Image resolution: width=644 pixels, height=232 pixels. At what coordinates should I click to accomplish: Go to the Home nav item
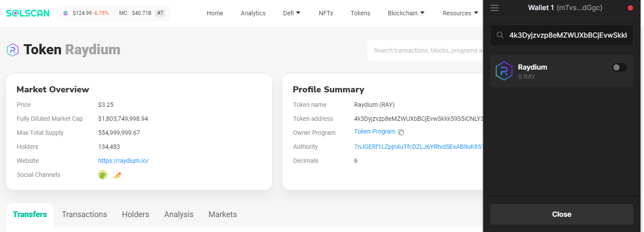coord(215,13)
